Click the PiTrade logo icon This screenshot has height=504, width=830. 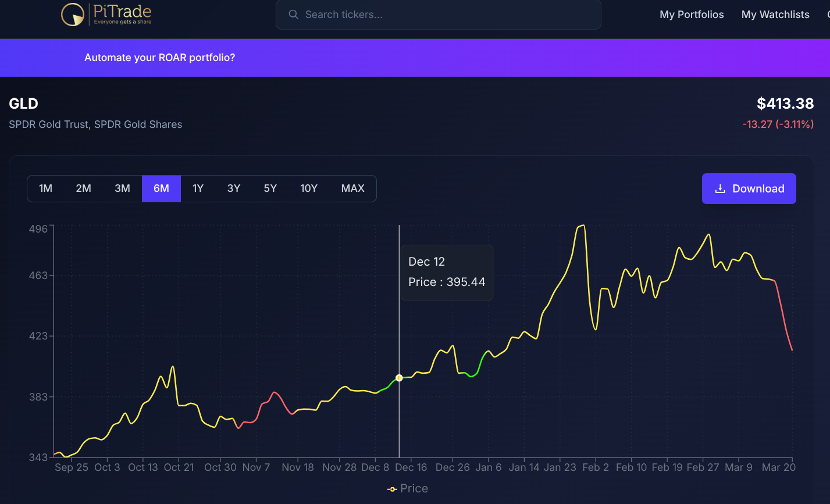coord(73,15)
